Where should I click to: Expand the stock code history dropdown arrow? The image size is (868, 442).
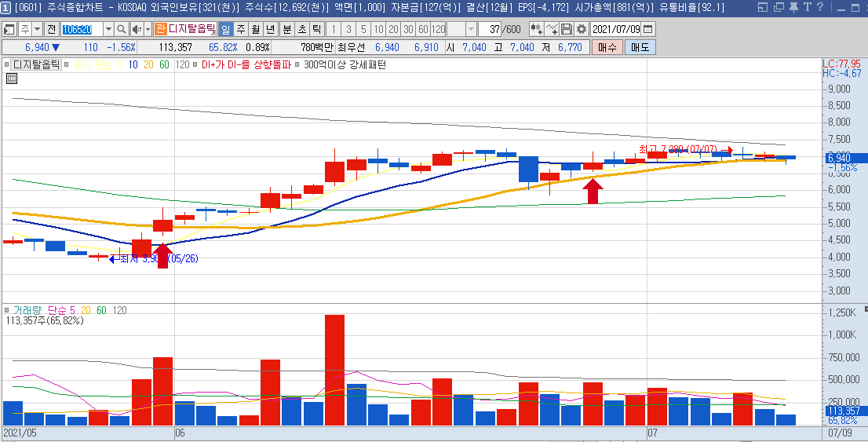108,29
